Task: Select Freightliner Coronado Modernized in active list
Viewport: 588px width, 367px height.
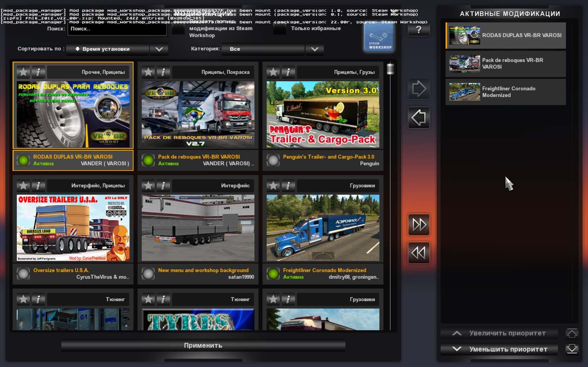Action: coord(506,92)
